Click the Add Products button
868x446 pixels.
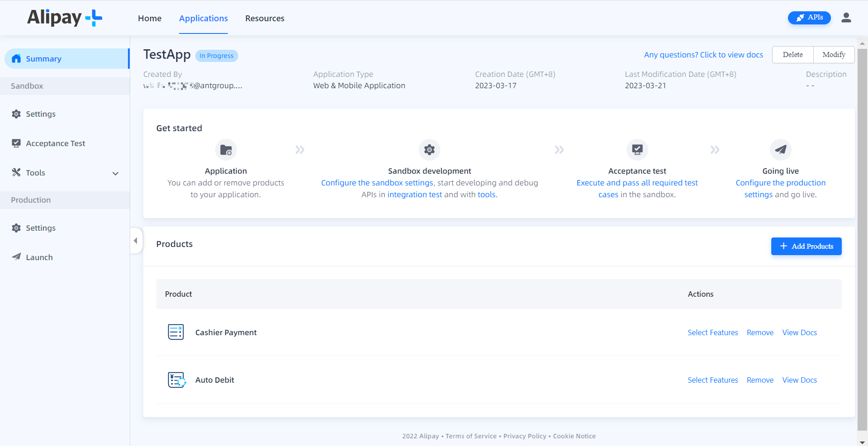(x=806, y=246)
